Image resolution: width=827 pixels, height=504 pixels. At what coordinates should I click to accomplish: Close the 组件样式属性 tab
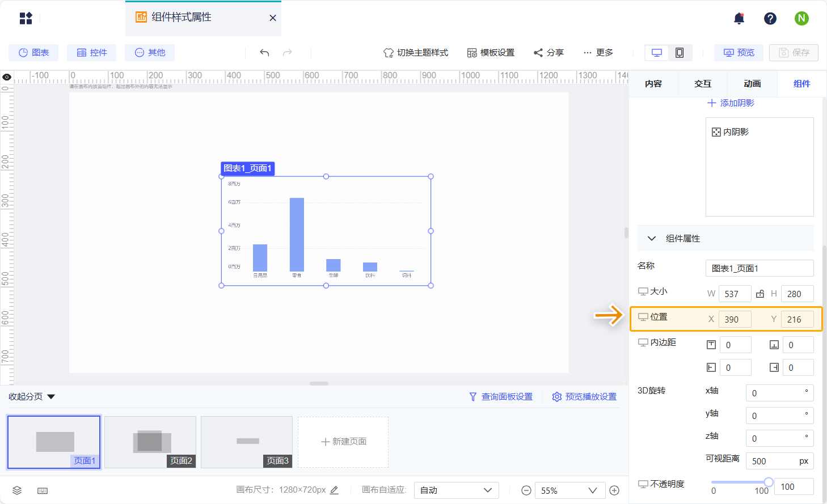[x=273, y=18]
